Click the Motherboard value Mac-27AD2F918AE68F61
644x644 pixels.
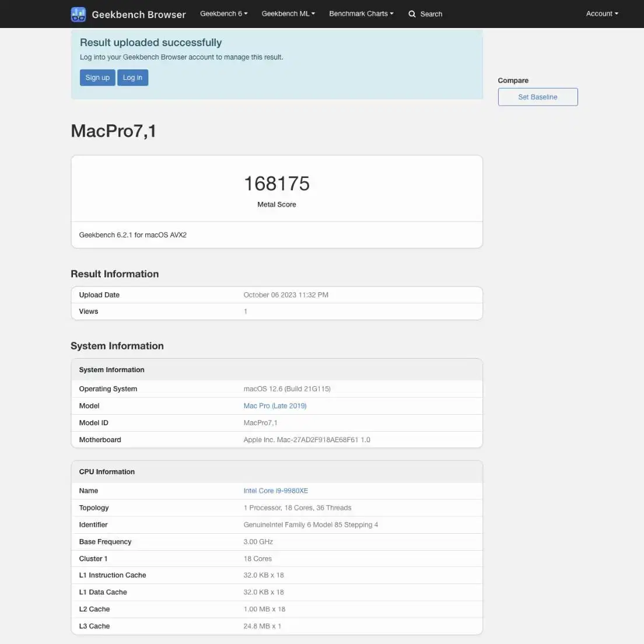tap(307, 440)
